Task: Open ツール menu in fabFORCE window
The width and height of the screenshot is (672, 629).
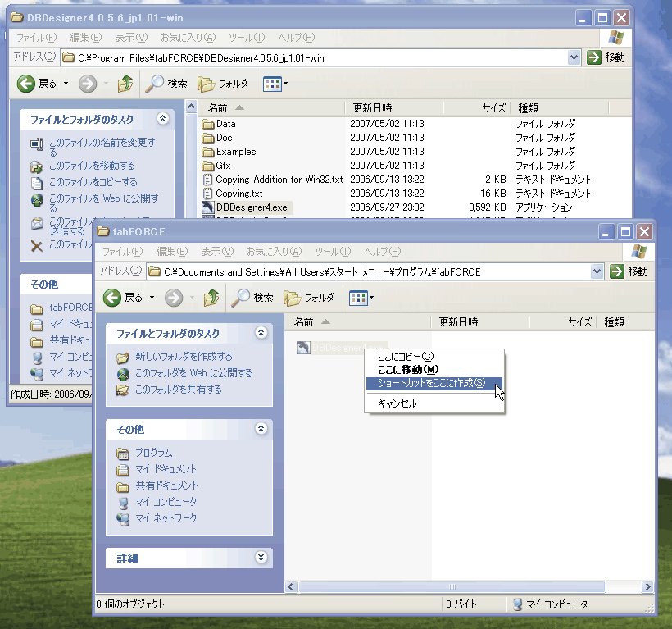Action: [x=333, y=252]
